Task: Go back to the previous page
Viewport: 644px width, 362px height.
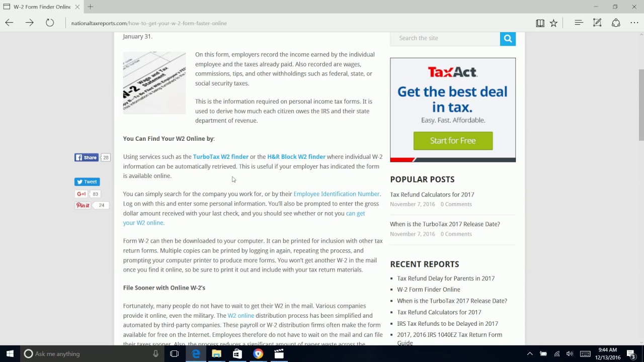Action: [x=9, y=23]
